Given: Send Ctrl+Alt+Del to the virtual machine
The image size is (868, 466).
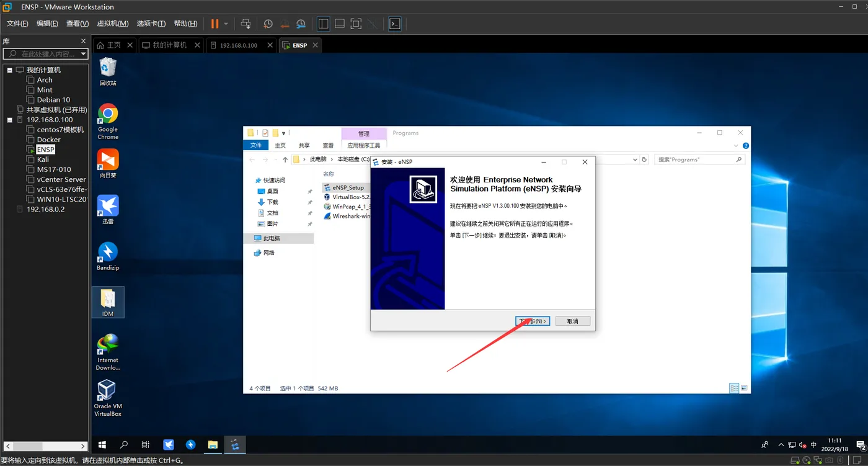Looking at the screenshot, I should [246, 24].
